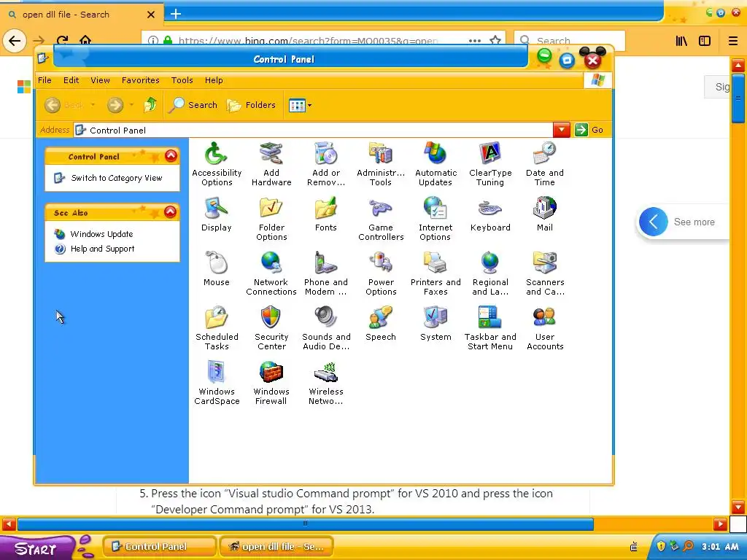Open Printers and Faxes icon
The image size is (747, 560).
[x=436, y=273]
